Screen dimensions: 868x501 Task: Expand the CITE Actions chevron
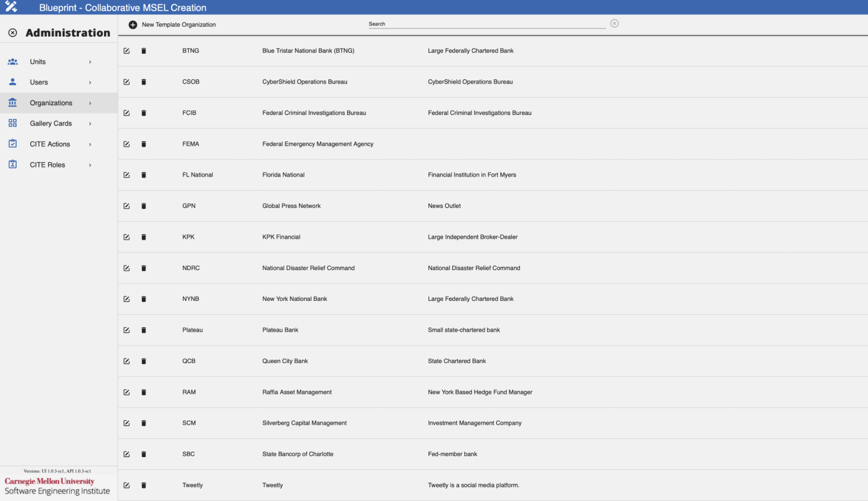(90, 144)
